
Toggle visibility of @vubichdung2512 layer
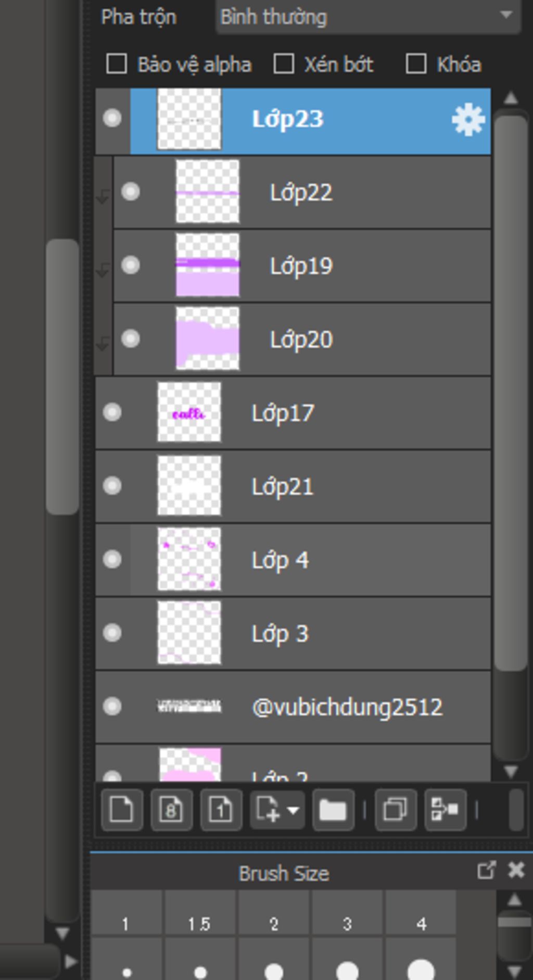(112, 707)
